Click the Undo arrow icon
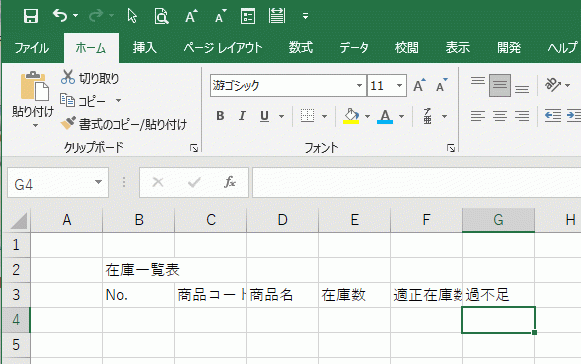581x364 pixels. coord(60,16)
